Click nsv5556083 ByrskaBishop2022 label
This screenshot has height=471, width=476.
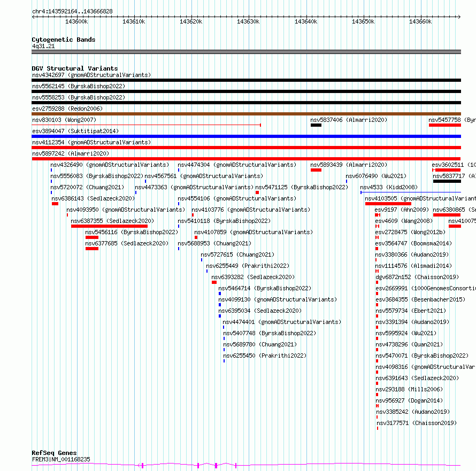(97, 176)
